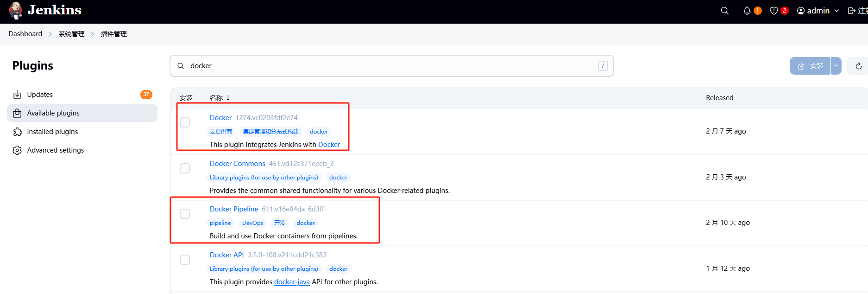Click docker tag under Docker API
The height and width of the screenshot is (294, 868).
[338, 269]
